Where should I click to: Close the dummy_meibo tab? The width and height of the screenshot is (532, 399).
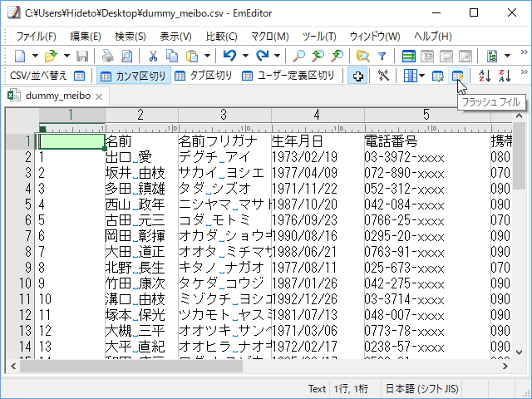99,97
